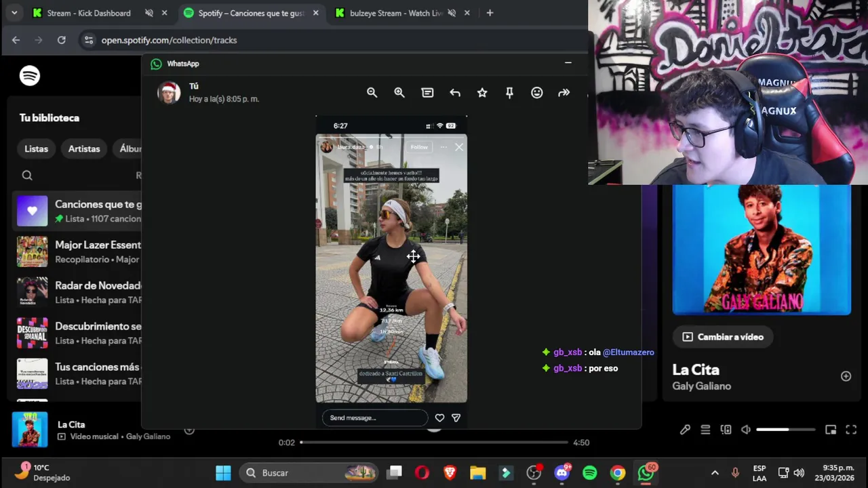Show hidden system tray icons
The width and height of the screenshot is (868, 488).
[715, 472]
